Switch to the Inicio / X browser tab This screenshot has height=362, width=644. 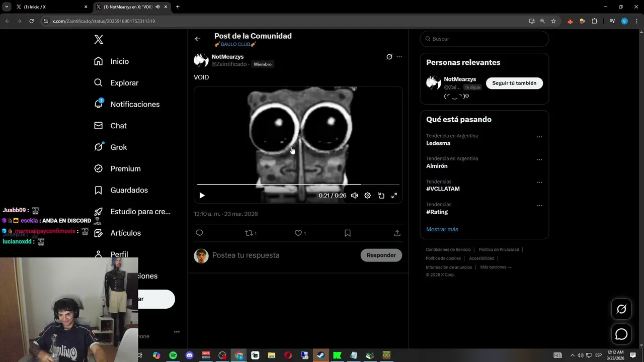tap(51, 7)
